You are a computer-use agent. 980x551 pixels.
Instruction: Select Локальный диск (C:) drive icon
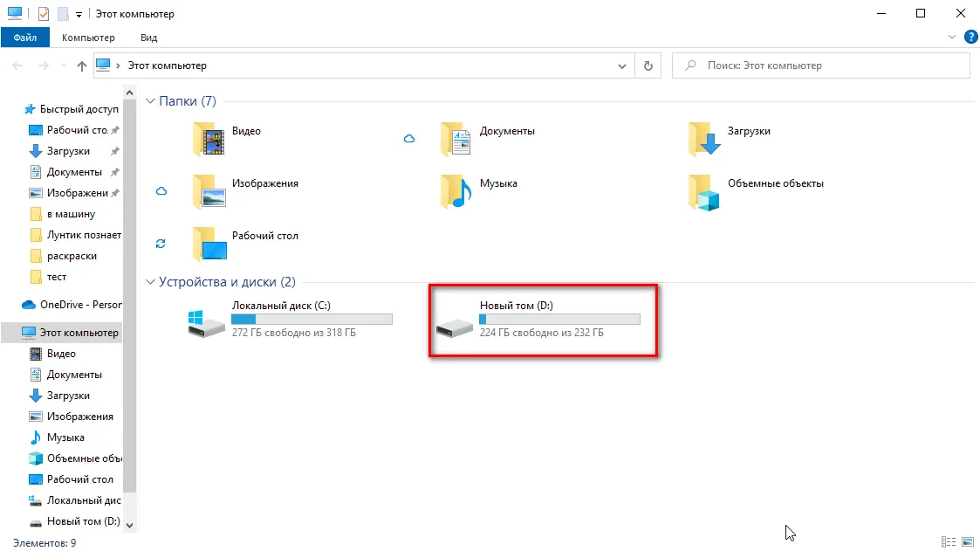[x=206, y=323]
